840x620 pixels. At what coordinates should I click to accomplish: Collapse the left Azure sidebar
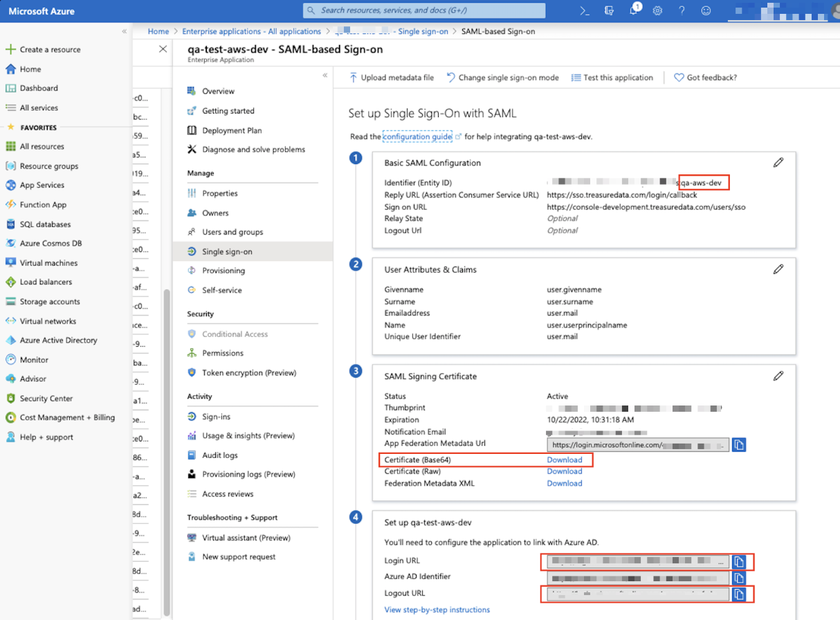tap(125, 31)
